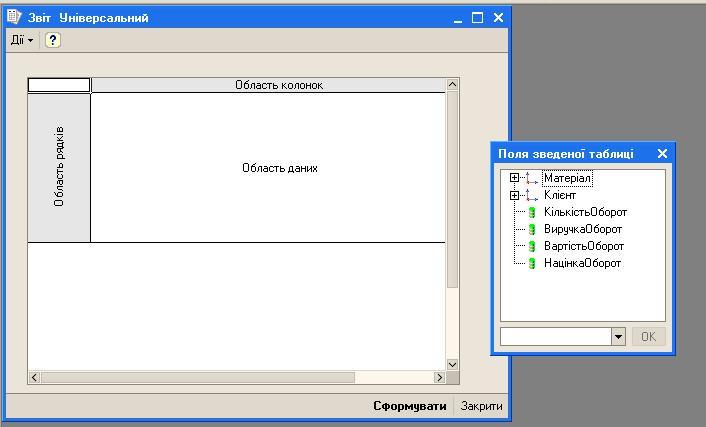
Task: Select КількістьОборот field
Action: (x=585, y=212)
